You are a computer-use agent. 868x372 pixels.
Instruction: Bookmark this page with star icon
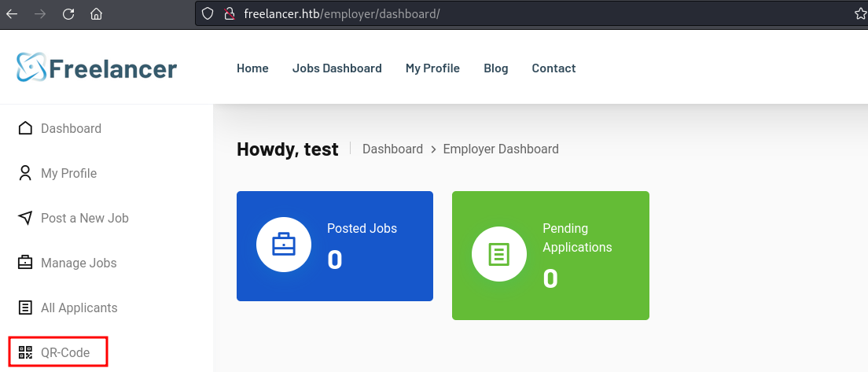pos(860,13)
